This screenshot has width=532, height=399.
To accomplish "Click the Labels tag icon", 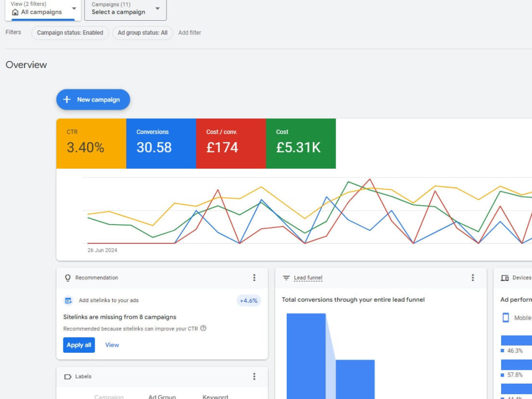I will [68, 377].
